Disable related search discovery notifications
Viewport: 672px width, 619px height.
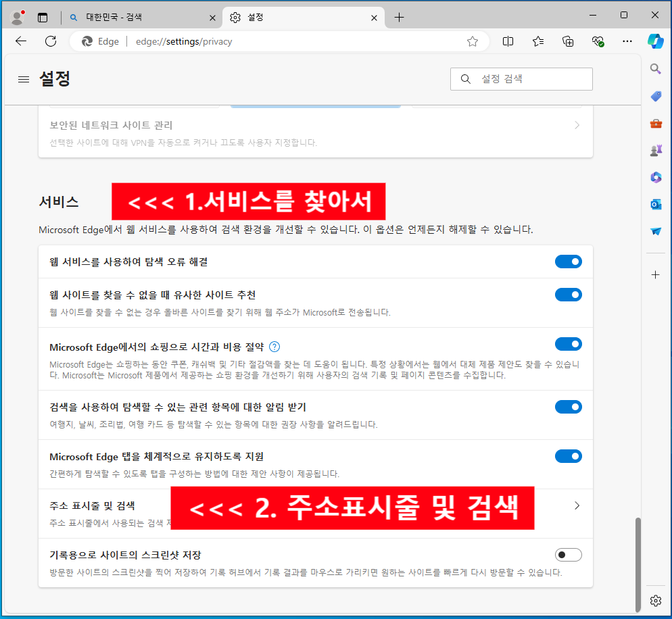point(569,407)
